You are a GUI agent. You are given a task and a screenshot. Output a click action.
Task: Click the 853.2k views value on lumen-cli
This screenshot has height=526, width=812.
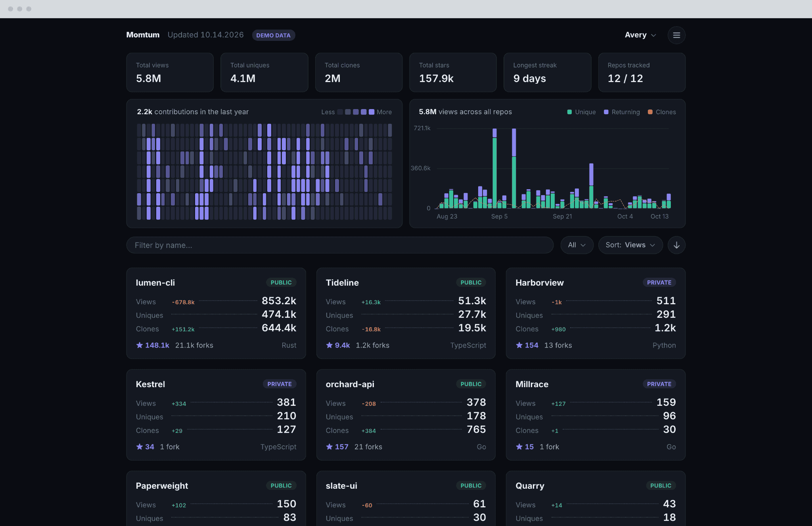(x=279, y=301)
